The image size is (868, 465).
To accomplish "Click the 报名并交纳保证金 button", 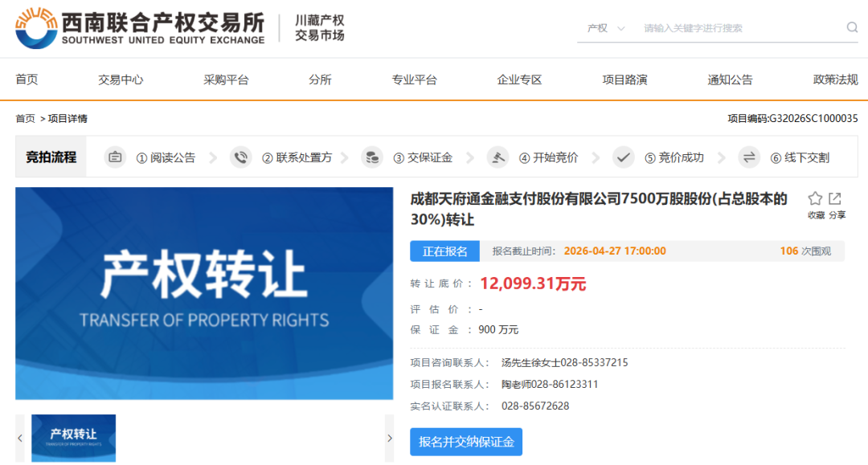I will 466,442.
